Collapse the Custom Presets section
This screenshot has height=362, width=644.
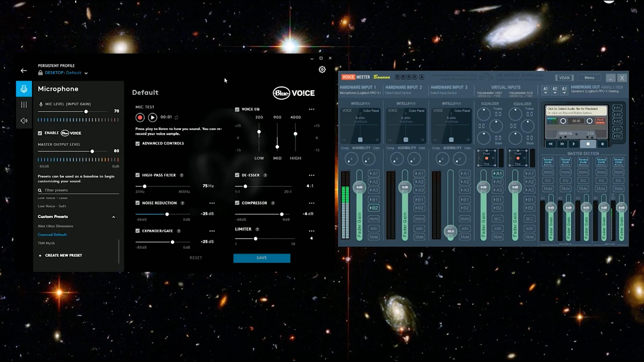coord(113,217)
